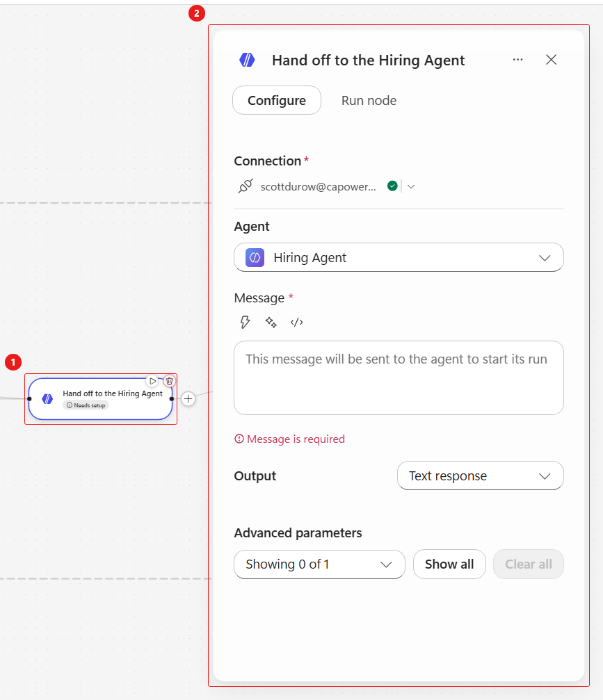The height and width of the screenshot is (700, 603).
Task: Expand the Showing 0 of 1 dropdown
Action: [x=319, y=564]
